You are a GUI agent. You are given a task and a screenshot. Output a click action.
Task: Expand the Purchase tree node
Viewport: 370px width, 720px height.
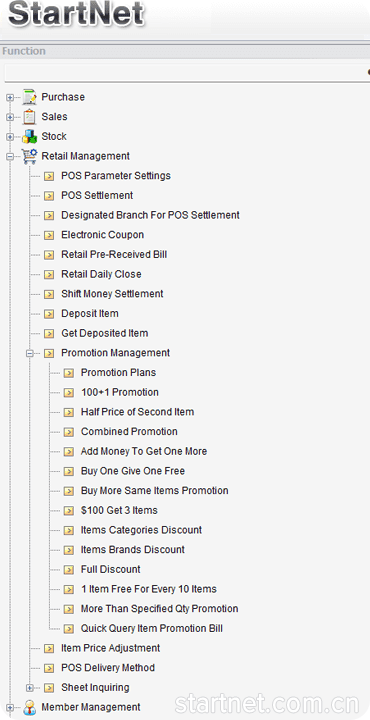[10, 98]
